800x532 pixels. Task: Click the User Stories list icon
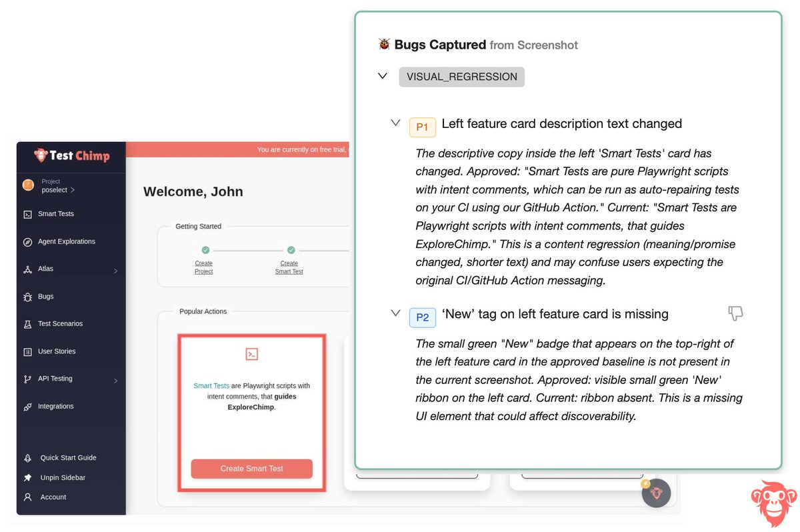pos(27,352)
